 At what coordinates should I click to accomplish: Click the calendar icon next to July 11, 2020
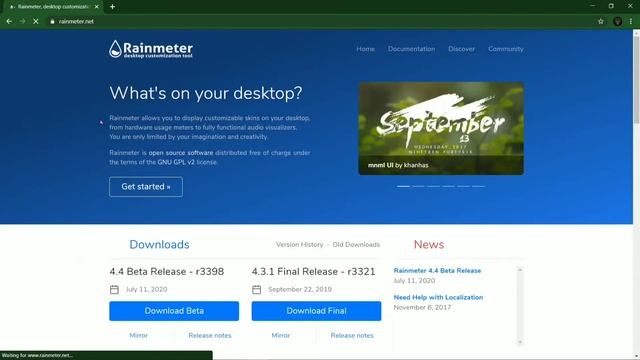click(114, 289)
